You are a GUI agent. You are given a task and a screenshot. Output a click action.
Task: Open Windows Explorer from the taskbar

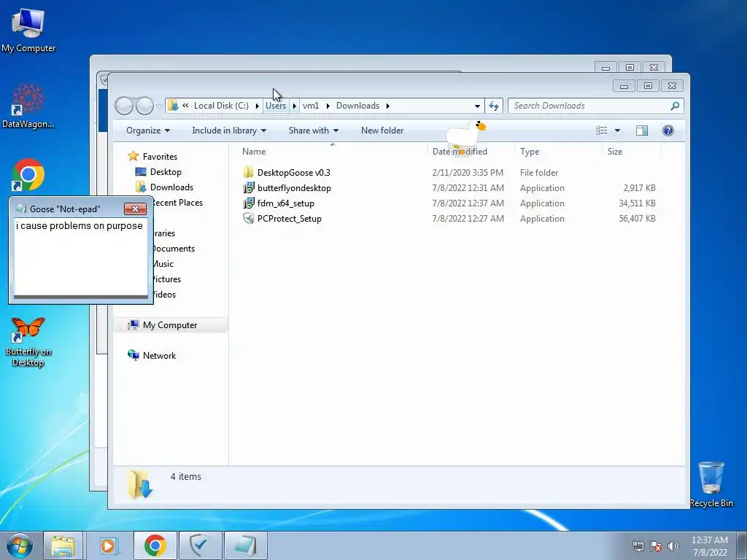coord(63,545)
